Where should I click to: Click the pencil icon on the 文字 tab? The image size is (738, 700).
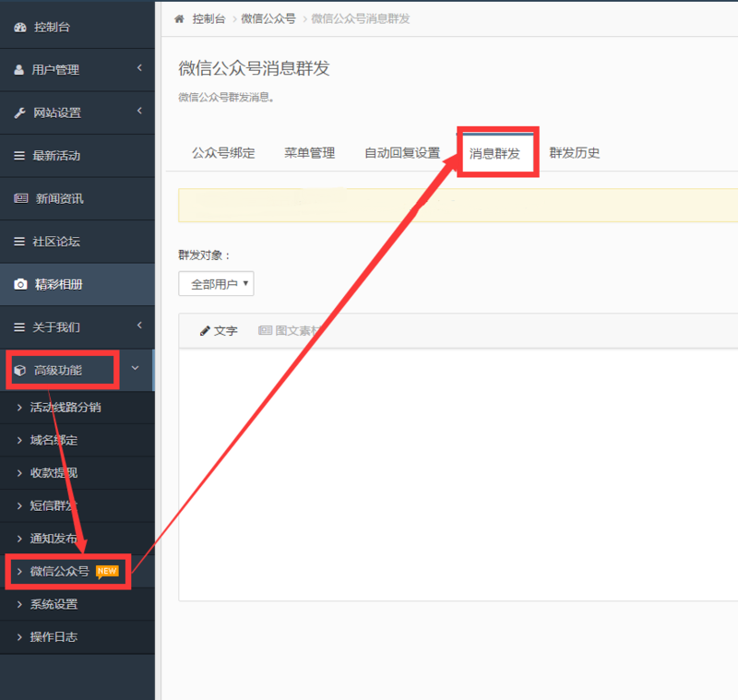coord(207,331)
